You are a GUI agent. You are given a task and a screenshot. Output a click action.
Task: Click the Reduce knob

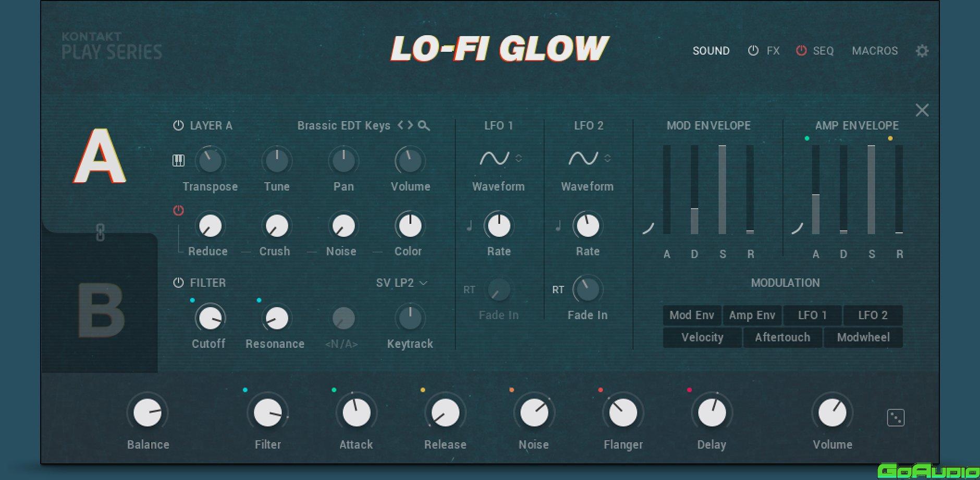click(x=210, y=226)
